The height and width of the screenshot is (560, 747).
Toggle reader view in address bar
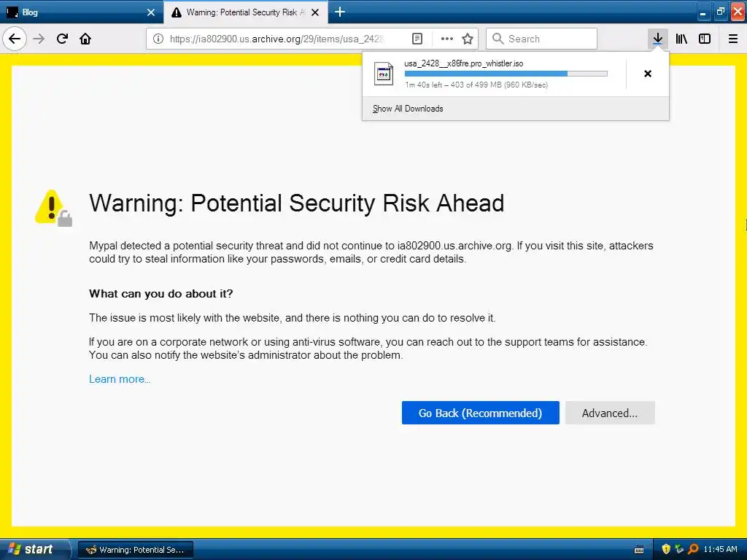[x=417, y=39]
